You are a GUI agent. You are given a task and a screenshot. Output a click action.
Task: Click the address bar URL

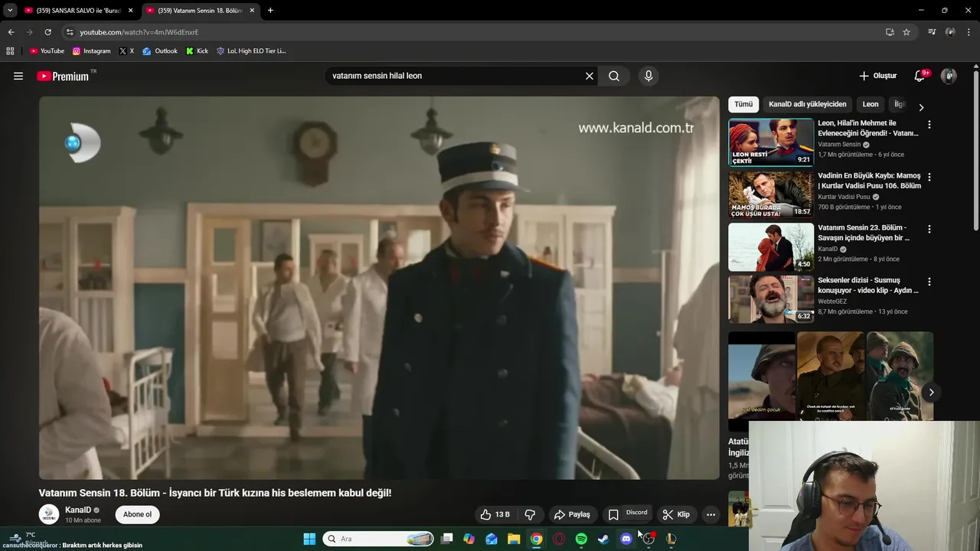tap(139, 32)
